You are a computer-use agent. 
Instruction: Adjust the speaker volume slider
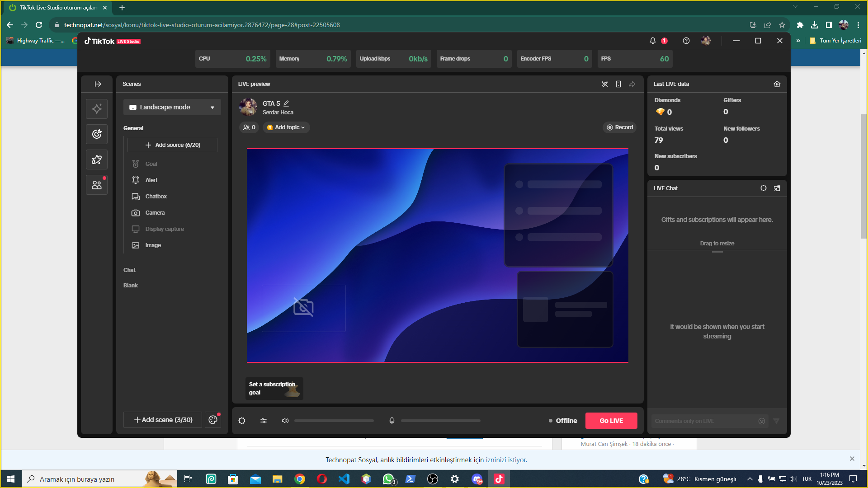(x=334, y=421)
